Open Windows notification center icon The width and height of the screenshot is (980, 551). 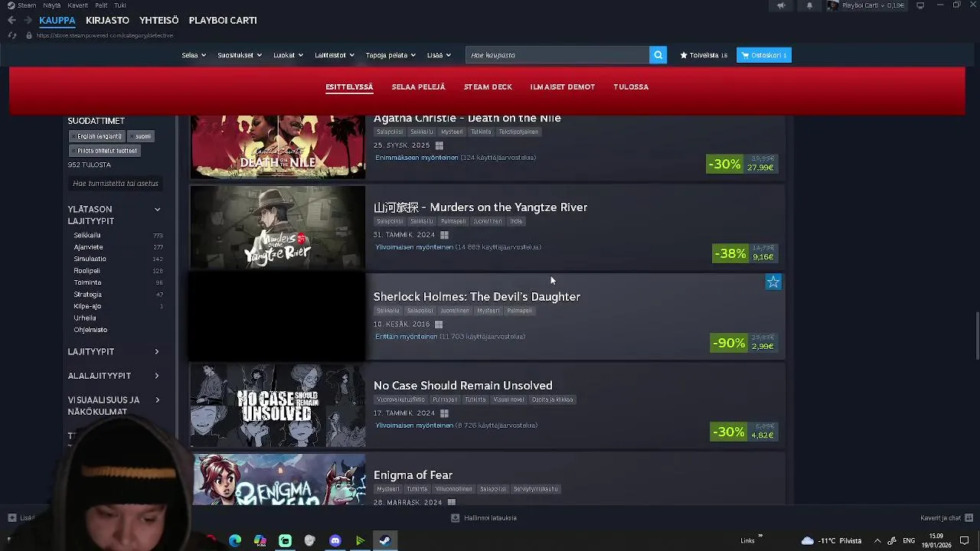click(x=965, y=541)
